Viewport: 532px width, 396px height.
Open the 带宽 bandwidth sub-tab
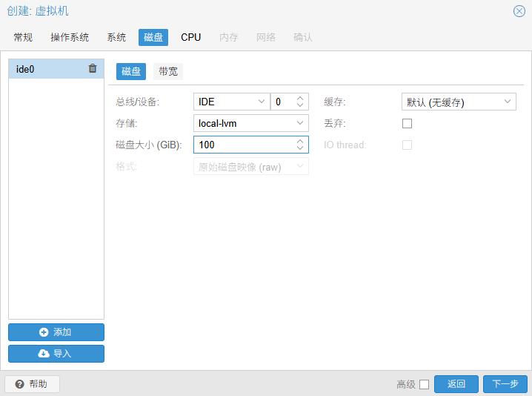coord(167,71)
